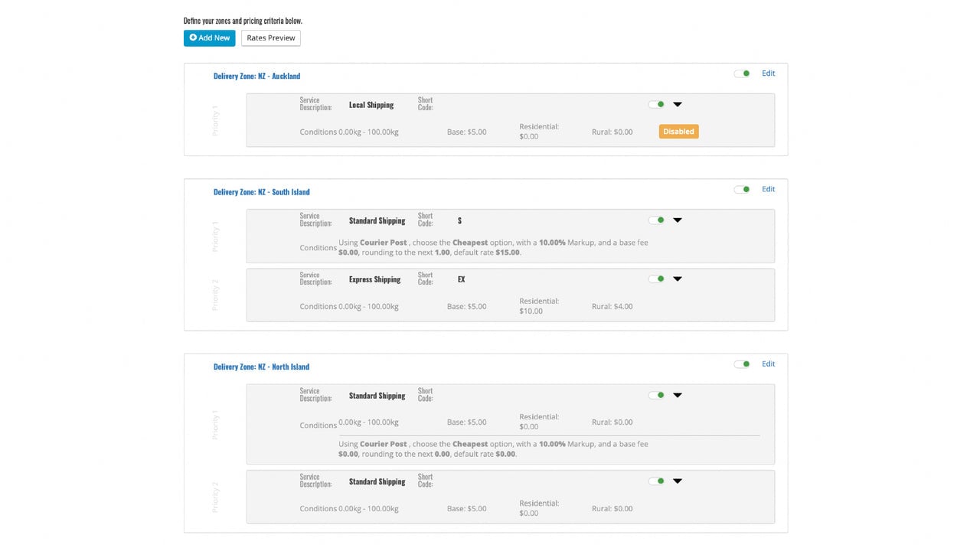Toggle the Local Shipping service switch

click(x=656, y=104)
